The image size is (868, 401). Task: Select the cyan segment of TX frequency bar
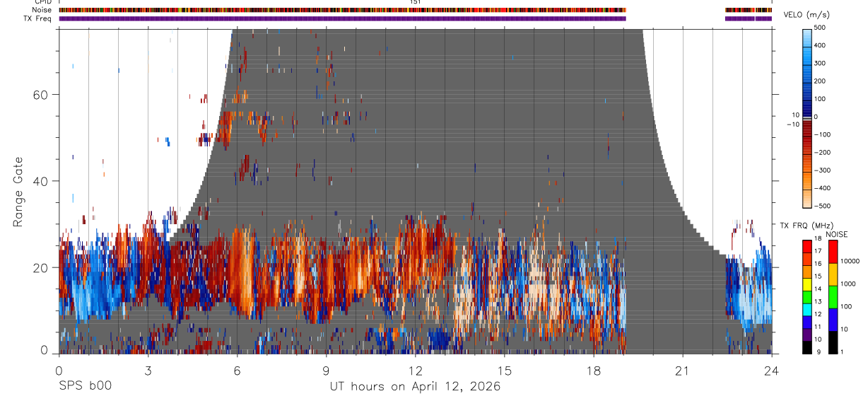807,309
